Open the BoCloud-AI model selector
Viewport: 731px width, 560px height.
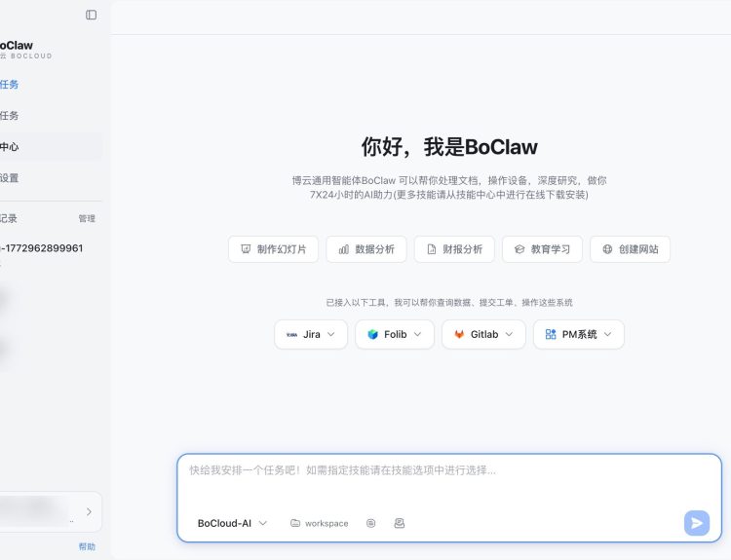pos(232,523)
